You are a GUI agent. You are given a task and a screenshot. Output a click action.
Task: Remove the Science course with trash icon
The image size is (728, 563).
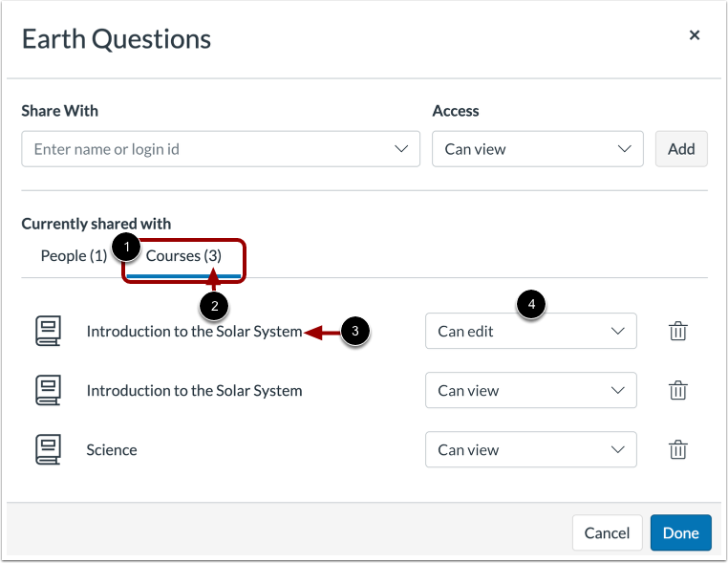(x=677, y=450)
